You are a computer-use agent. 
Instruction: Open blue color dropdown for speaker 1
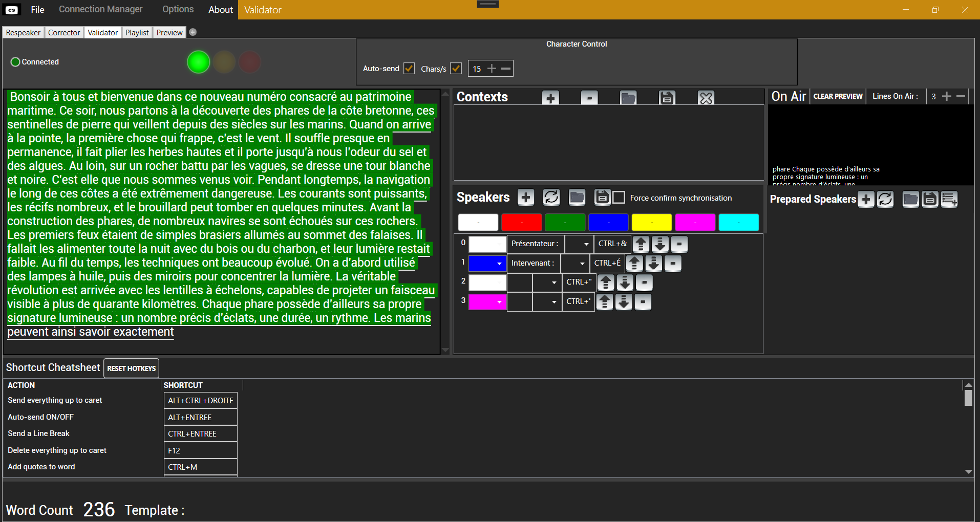487,264
